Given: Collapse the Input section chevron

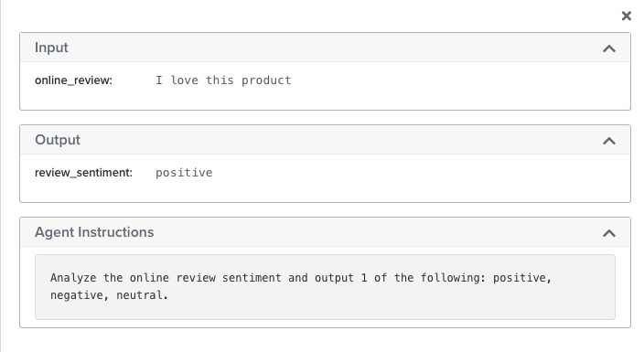Looking at the screenshot, I should click(609, 48).
